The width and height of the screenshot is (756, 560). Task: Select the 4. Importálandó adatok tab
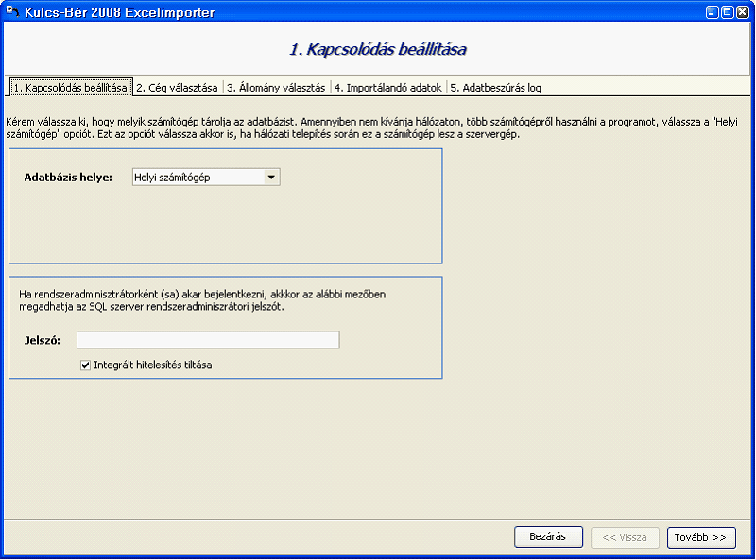click(388, 88)
